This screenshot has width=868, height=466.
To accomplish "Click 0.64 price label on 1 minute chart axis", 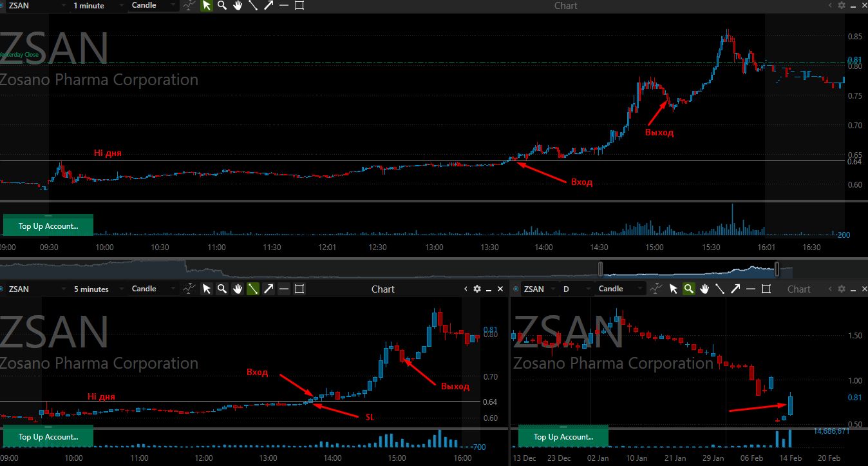I will point(854,161).
